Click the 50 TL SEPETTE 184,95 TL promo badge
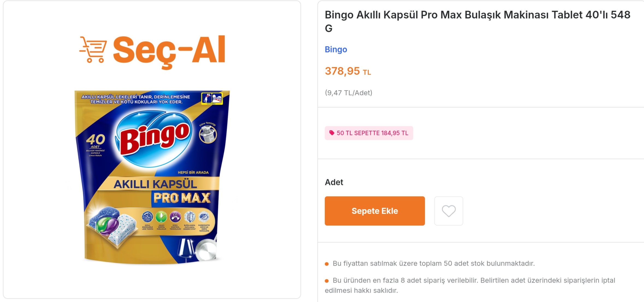This screenshot has height=302, width=644. click(x=369, y=133)
